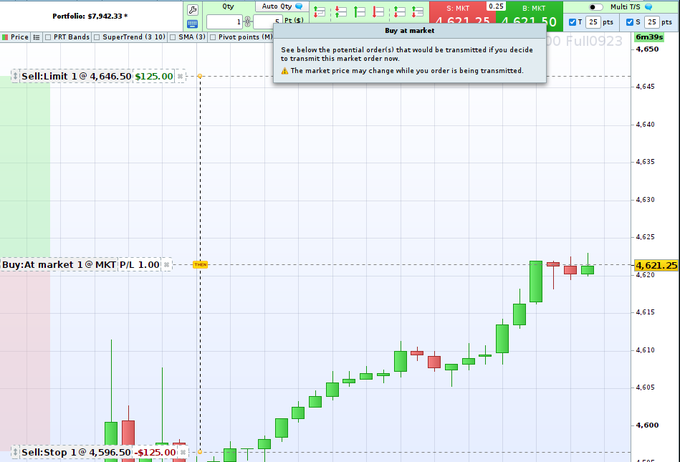Enable the SuperTrend (3 10) checkbox
The width and height of the screenshot is (680, 462).
tap(97, 37)
